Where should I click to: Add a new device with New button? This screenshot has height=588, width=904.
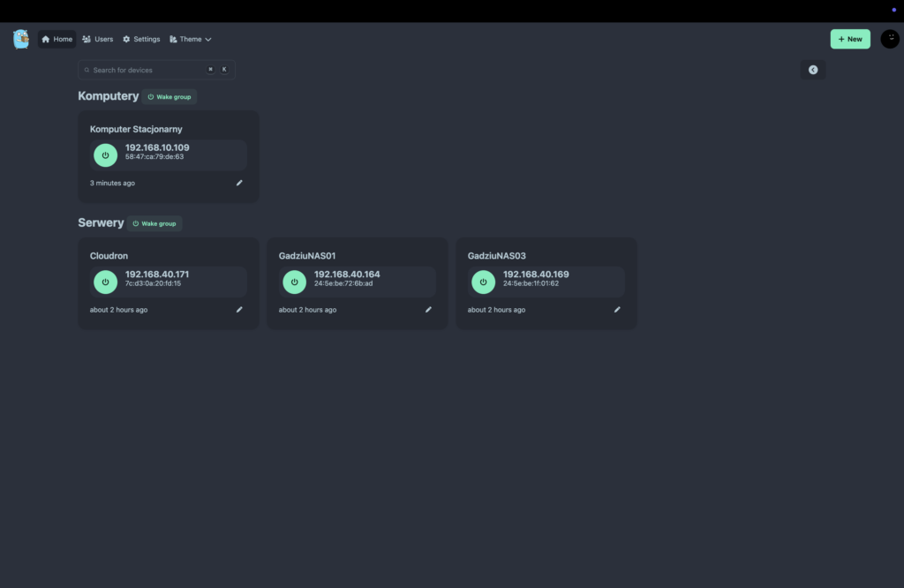849,39
